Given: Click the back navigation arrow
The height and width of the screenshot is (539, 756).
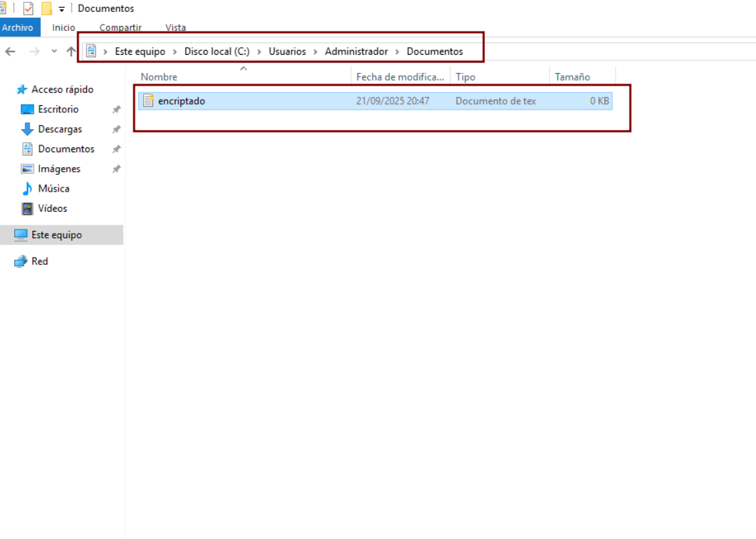Looking at the screenshot, I should (x=10, y=51).
